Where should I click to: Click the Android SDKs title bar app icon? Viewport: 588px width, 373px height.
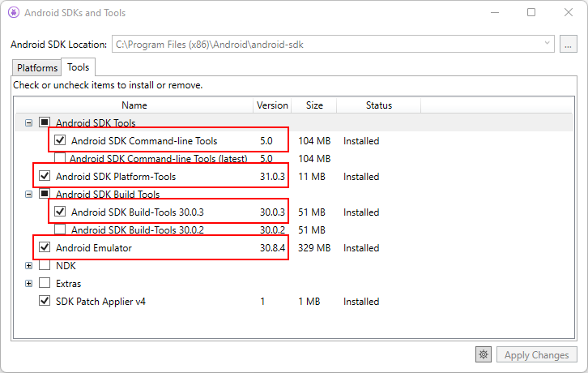pyautogui.click(x=14, y=12)
